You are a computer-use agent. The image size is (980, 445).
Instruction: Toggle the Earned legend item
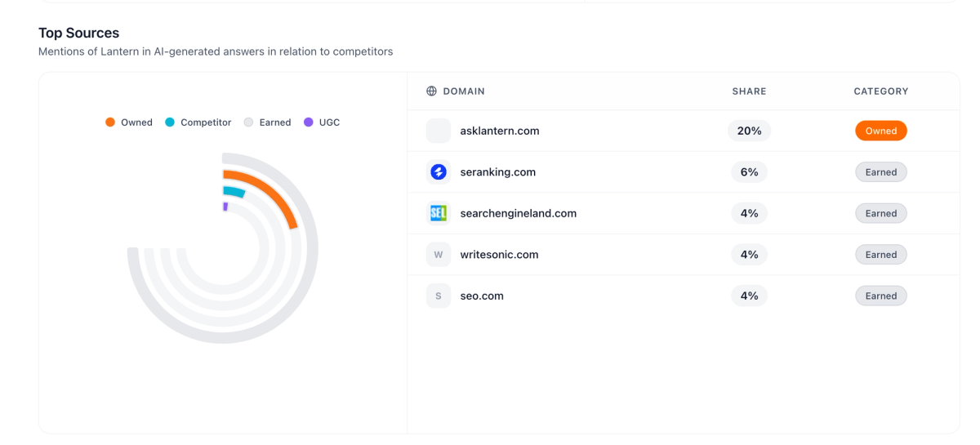click(268, 122)
